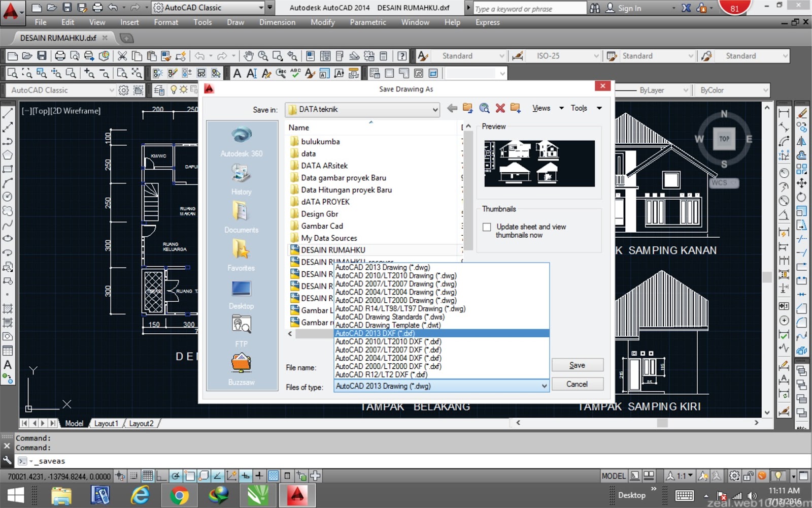
Task: Click the Save button in dialog
Action: click(x=578, y=365)
